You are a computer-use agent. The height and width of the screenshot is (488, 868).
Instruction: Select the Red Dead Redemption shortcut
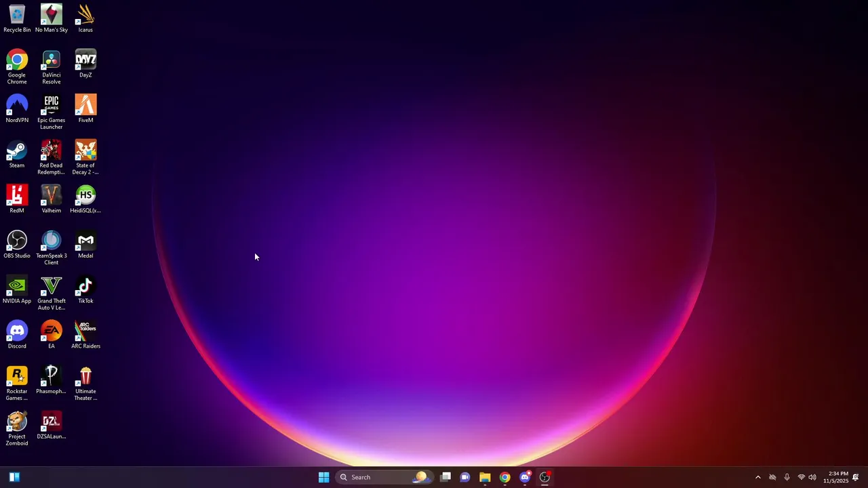pos(52,157)
